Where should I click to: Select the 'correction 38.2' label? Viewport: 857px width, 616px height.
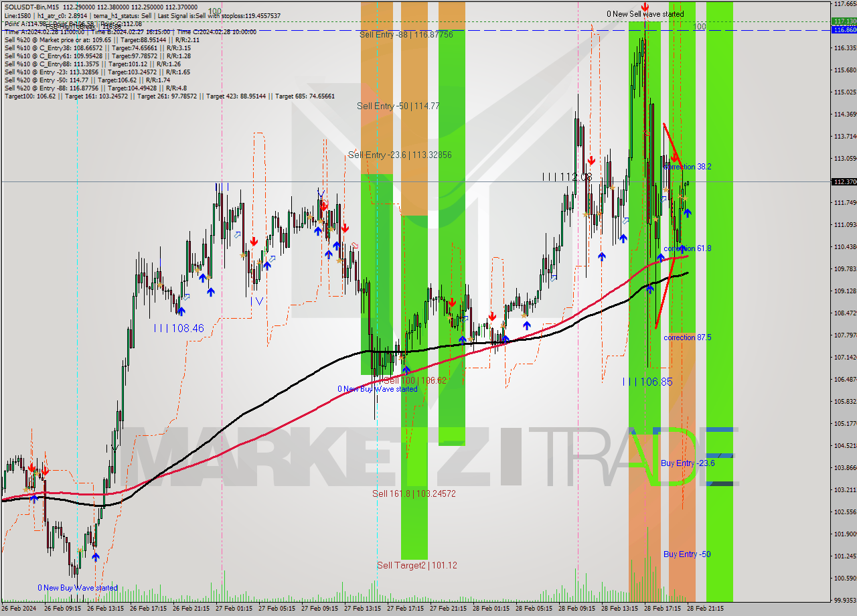(x=688, y=167)
